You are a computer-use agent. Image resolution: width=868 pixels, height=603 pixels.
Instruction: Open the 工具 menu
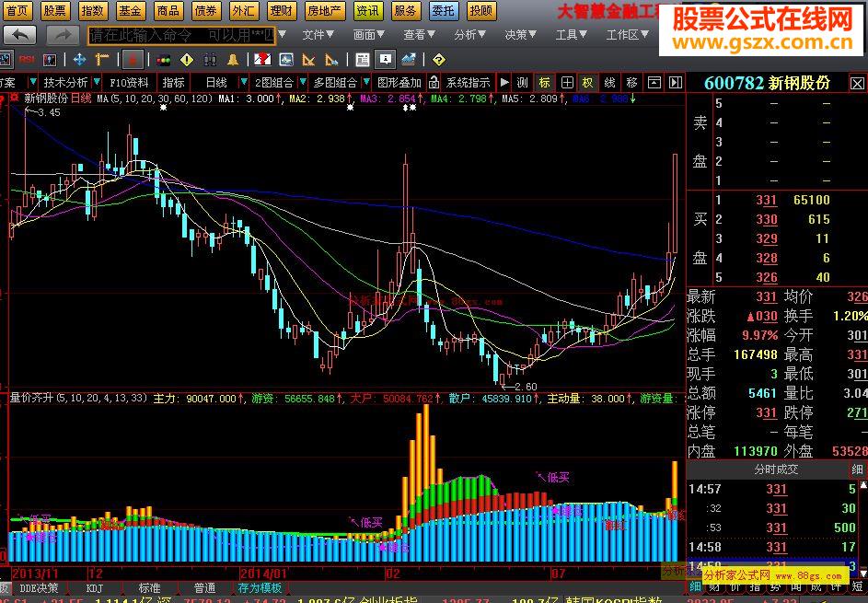point(571,35)
